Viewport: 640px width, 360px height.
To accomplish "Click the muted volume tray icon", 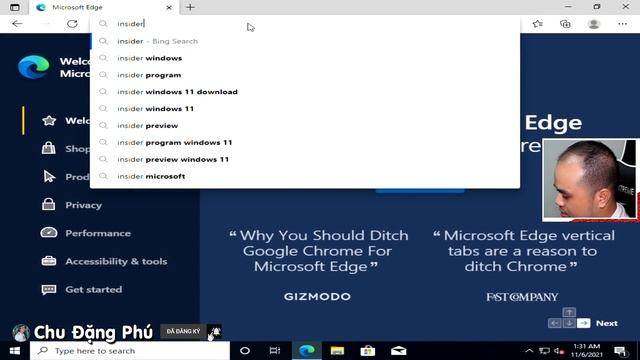I will [x=560, y=351].
